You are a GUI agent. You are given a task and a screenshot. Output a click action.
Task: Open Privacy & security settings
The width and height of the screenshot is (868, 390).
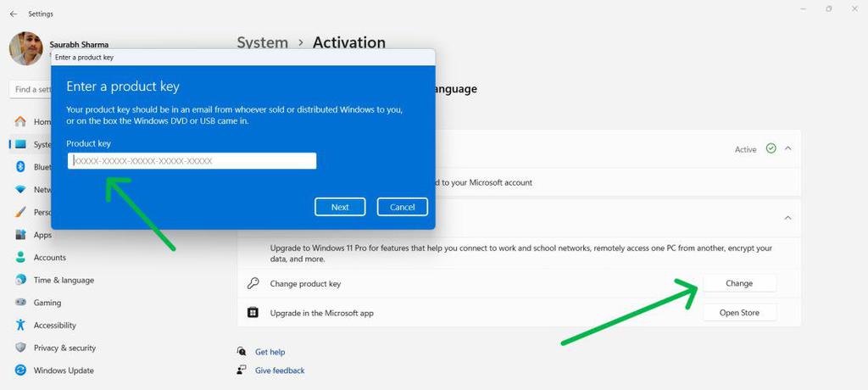[x=64, y=348]
